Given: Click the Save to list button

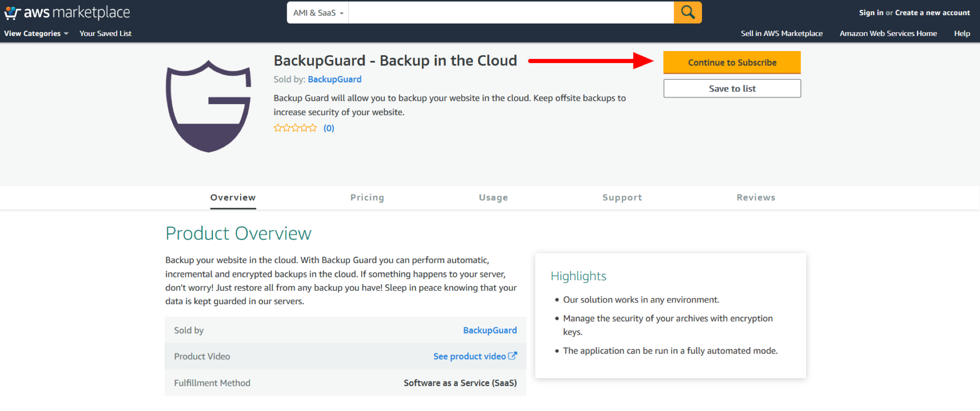Looking at the screenshot, I should (732, 88).
